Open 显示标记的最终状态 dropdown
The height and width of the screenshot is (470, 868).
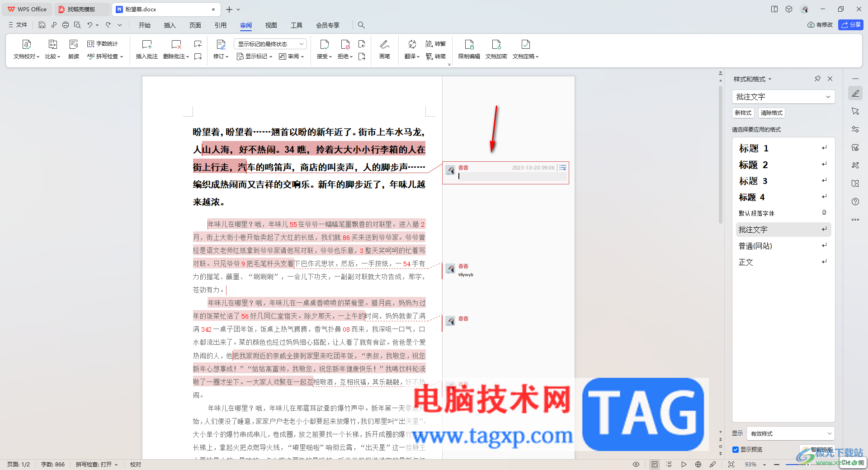coord(270,44)
